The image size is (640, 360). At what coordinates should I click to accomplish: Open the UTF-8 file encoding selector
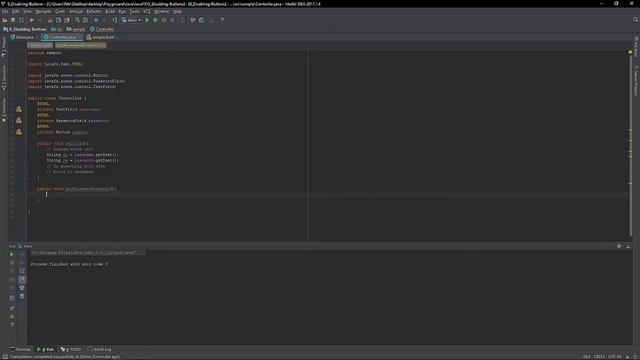[x=615, y=357]
